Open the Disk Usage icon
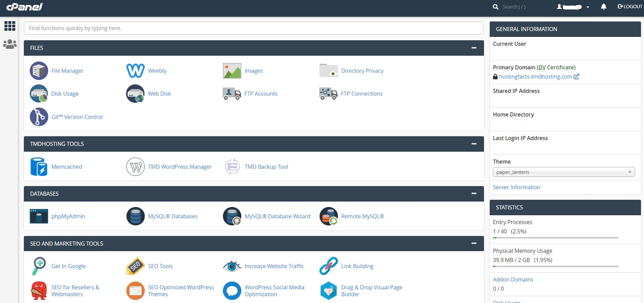 click(39, 94)
